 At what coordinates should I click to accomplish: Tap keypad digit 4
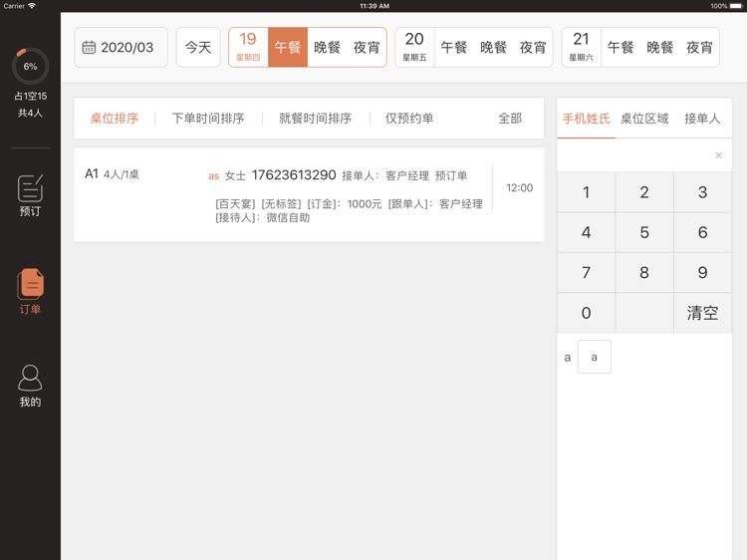click(x=586, y=232)
